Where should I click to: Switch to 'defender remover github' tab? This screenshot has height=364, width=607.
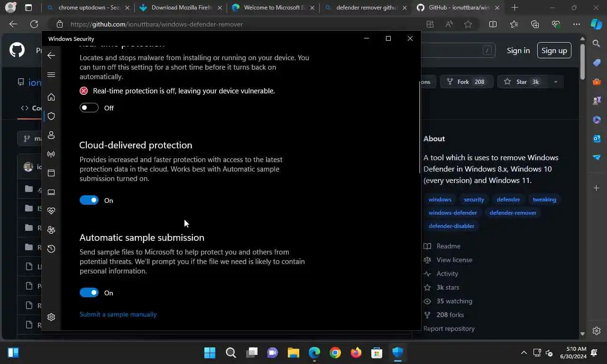pyautogui.click(x=366, y=8)
